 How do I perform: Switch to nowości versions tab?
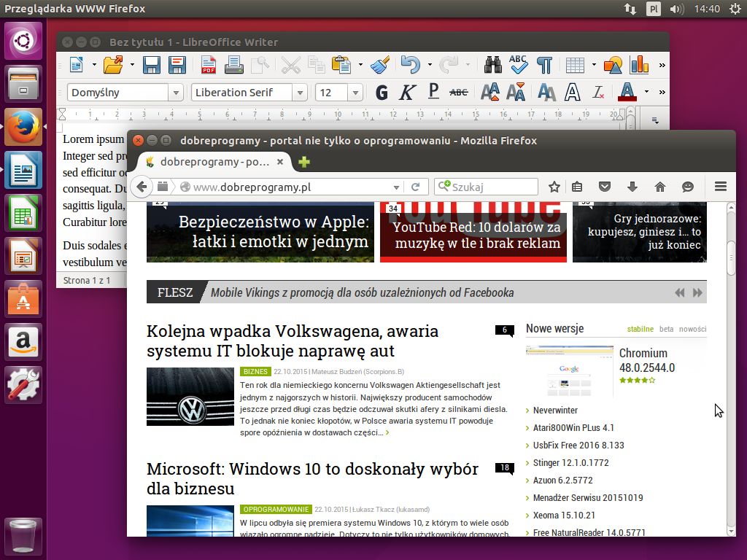(x=693, y=329)
